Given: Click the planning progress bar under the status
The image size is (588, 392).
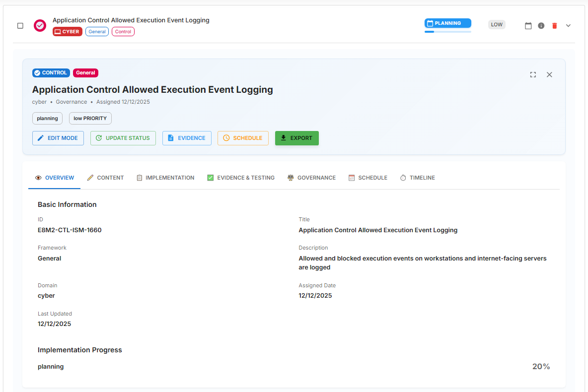Looking at the screenshot, I should pyautogui.click(x=447, y=32).
